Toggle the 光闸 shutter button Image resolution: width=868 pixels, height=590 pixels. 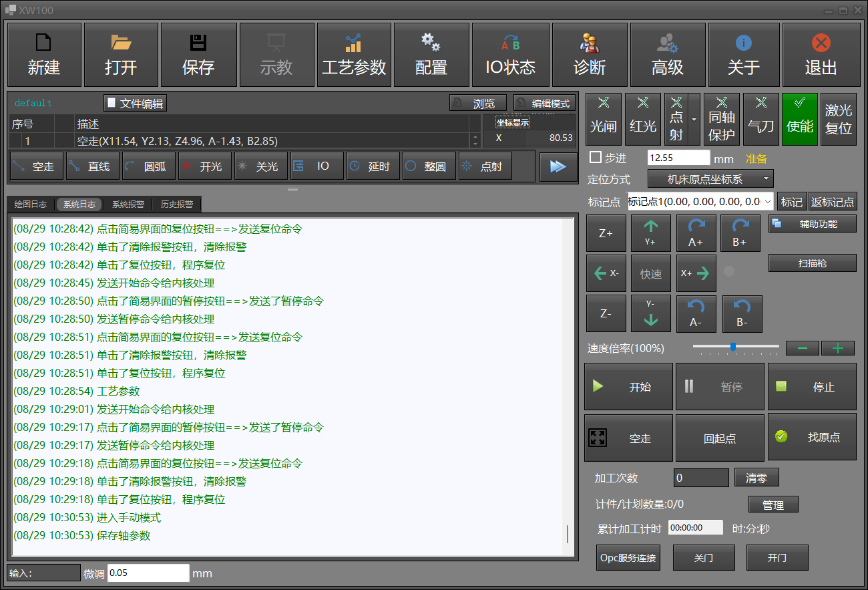tap(603, 119)
